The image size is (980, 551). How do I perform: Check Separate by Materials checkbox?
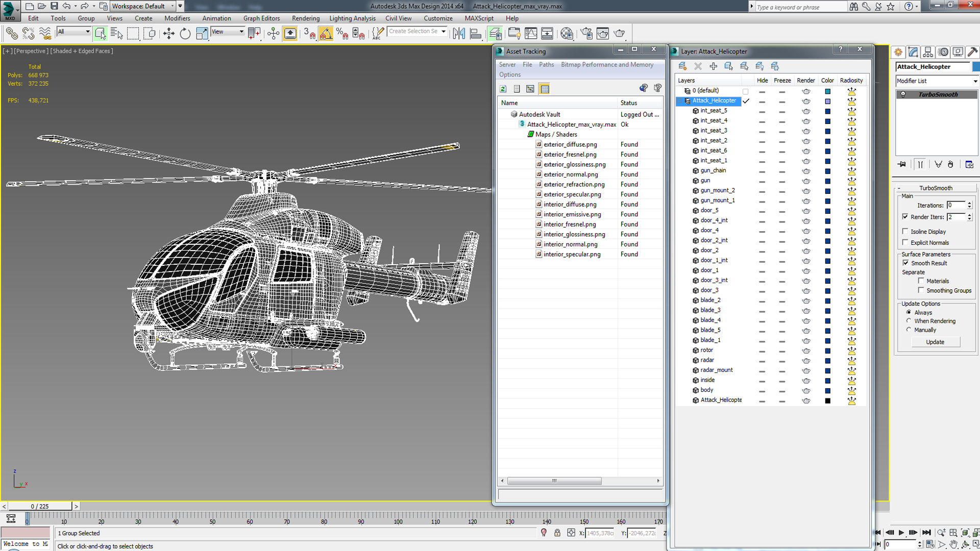pyautogui.click(x=921, y=281)
